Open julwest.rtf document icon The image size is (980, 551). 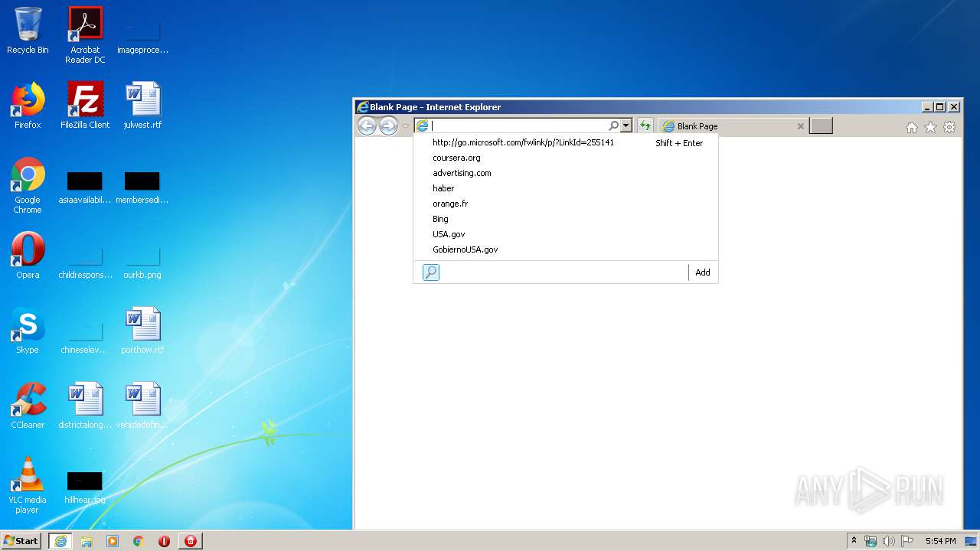(142, 106)
